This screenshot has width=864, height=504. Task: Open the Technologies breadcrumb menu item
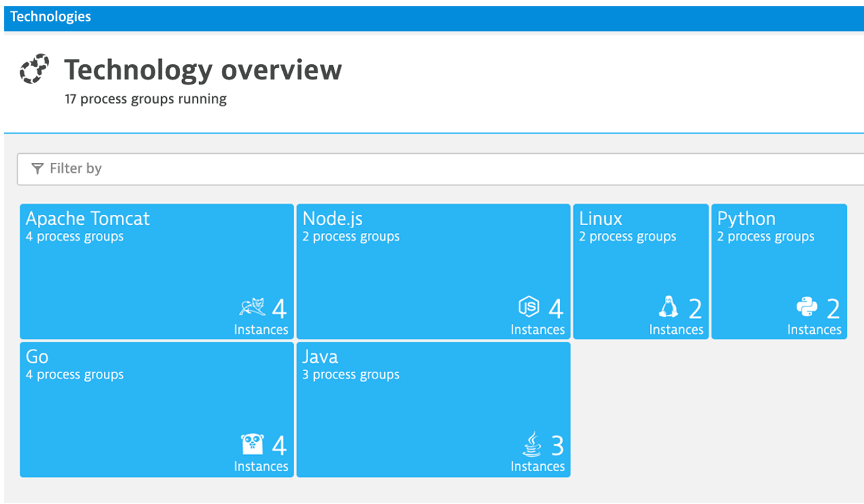point(50,17)
